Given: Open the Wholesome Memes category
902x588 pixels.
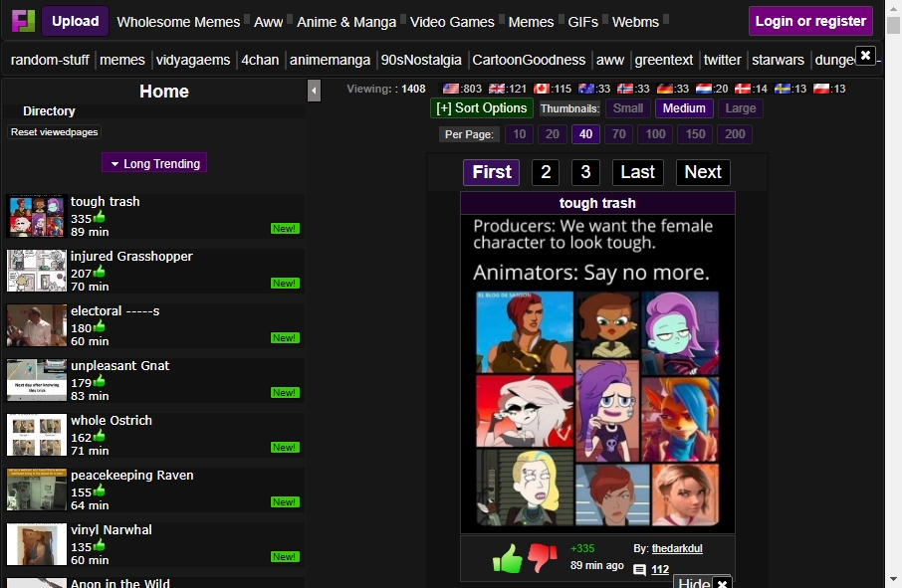Looking at the screenshot, I should (x=178, y=22).
